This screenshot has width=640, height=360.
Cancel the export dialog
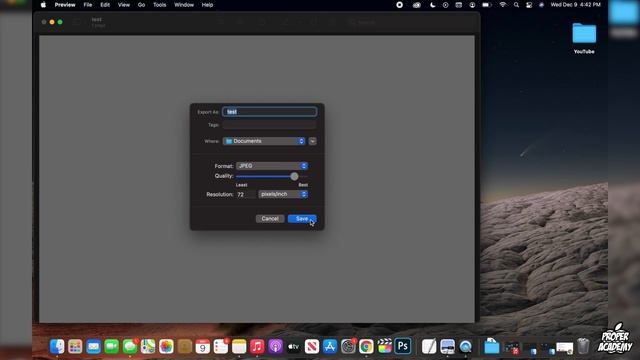pyautogui.click(x=270, y=219)
